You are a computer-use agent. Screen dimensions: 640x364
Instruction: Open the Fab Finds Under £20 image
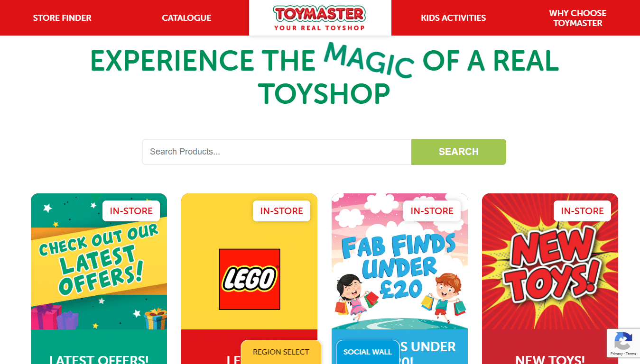[x=399, y=262]
